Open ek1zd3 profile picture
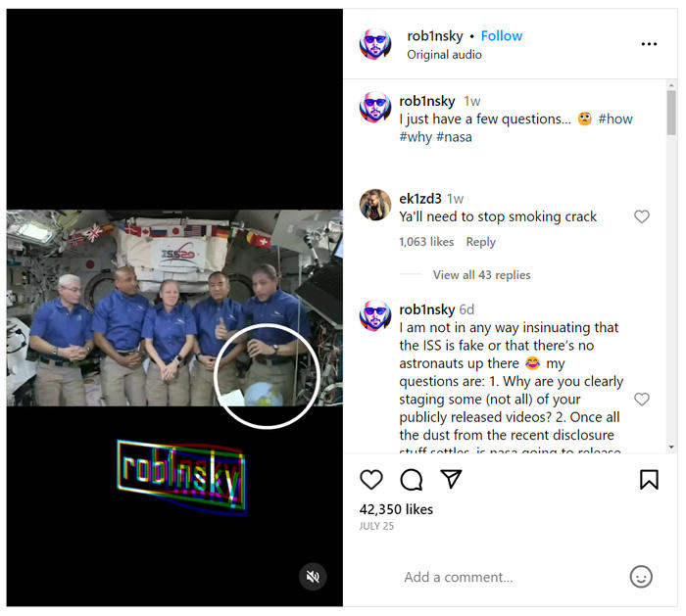 (375, 205)
